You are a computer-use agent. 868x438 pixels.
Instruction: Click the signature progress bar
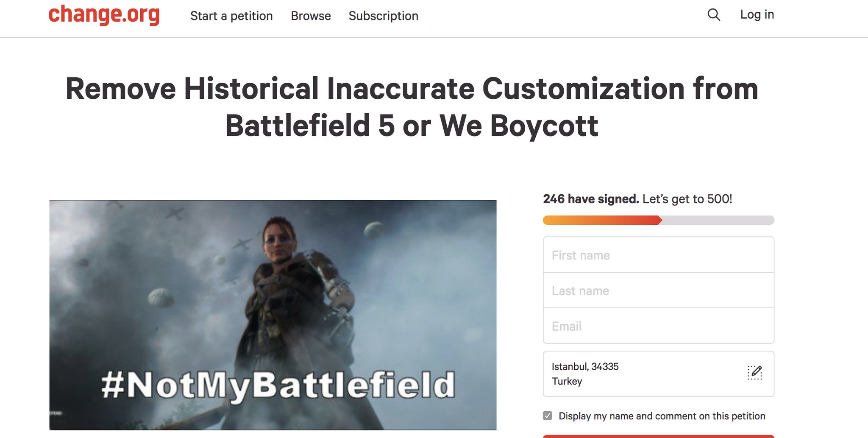pos(658,220)
